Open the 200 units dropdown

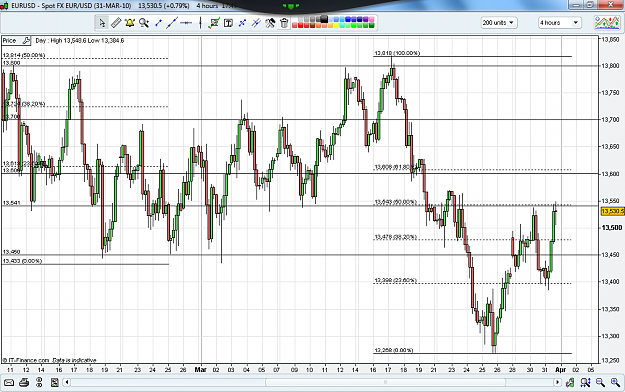(x=499, y=23)
